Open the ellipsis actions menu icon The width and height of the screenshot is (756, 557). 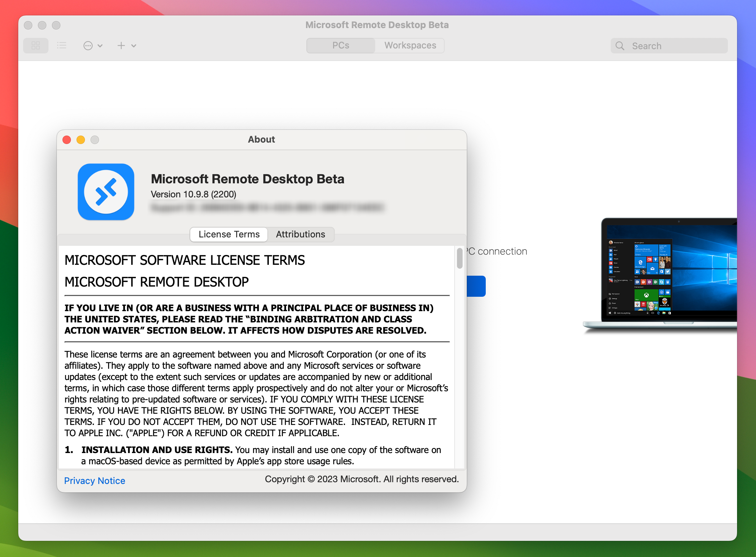click(88, 46)
